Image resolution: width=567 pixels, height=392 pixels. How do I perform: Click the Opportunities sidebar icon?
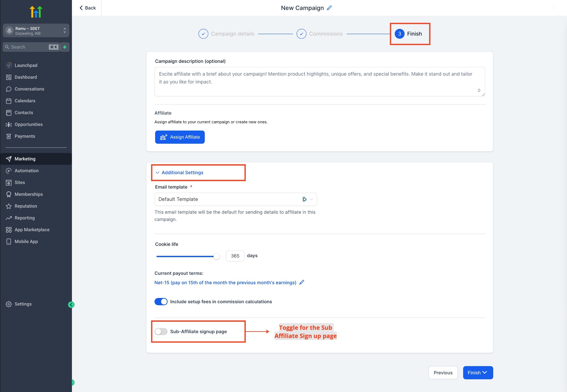click(8, 124)
